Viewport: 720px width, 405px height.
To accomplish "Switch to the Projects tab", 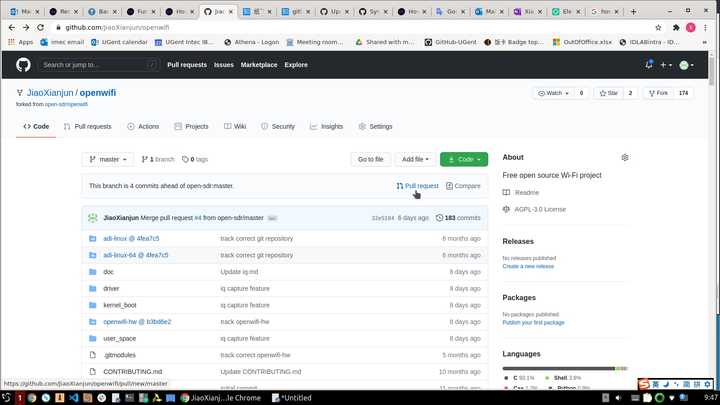I will coord(191,126).
